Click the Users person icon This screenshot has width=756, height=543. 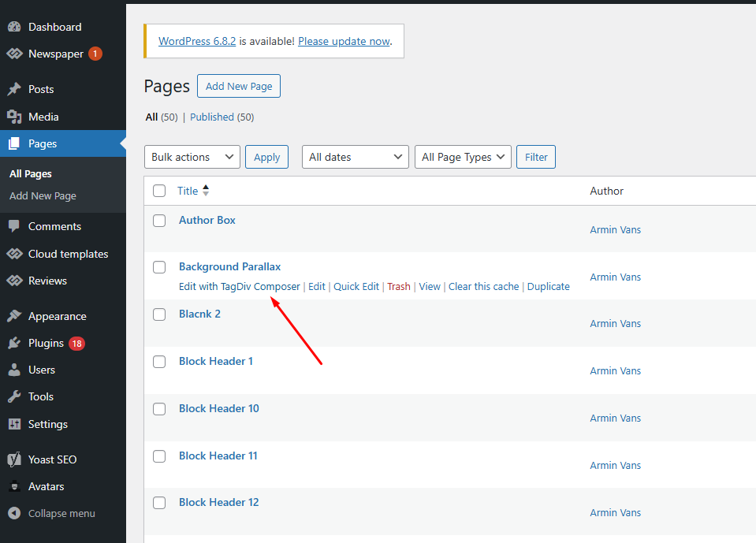pyautogui.click(x=14, y=370)
